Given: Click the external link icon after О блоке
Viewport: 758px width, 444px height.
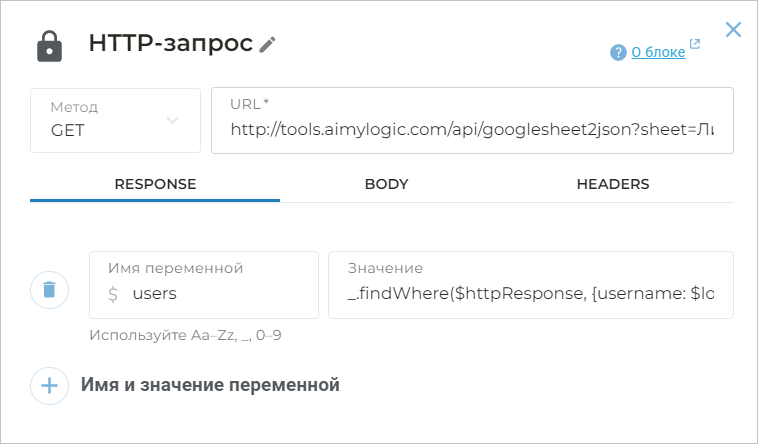Looking at the screenshot, I should pos(695,45).
